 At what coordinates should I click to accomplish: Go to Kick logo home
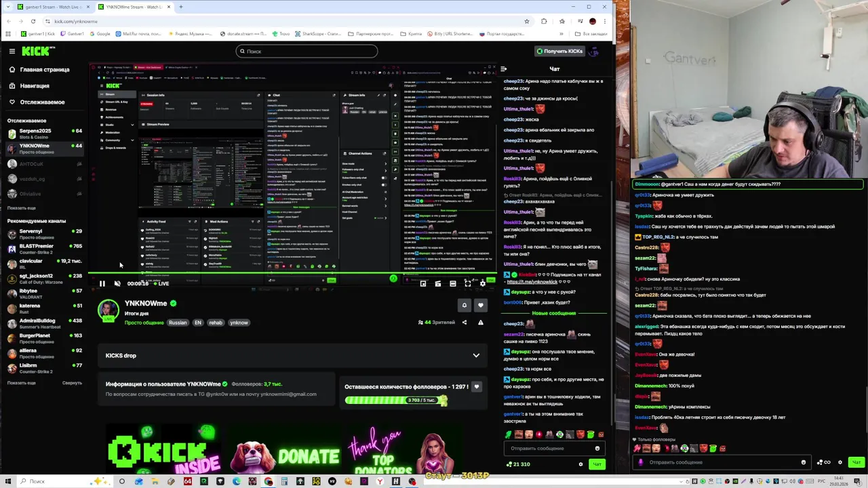click(38, 51)
